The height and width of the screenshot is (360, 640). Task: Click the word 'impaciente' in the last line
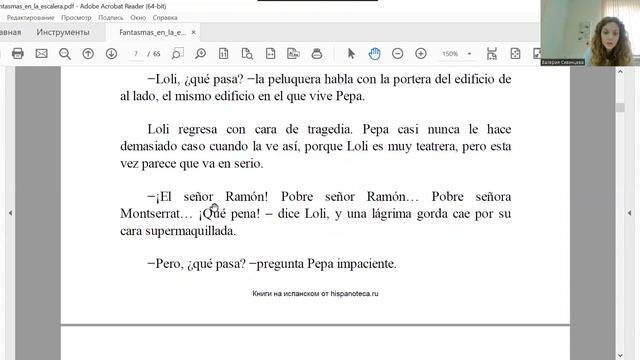point(366,264)
